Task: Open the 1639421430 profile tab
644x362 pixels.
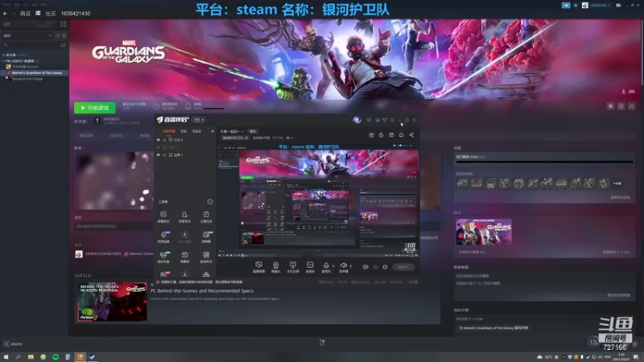Action: 76,14
